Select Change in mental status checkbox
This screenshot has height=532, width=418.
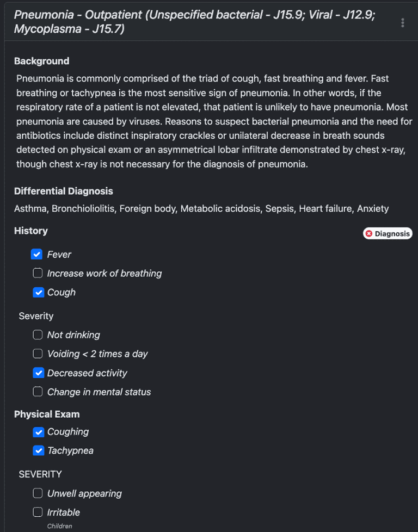[x=38, y=392]
